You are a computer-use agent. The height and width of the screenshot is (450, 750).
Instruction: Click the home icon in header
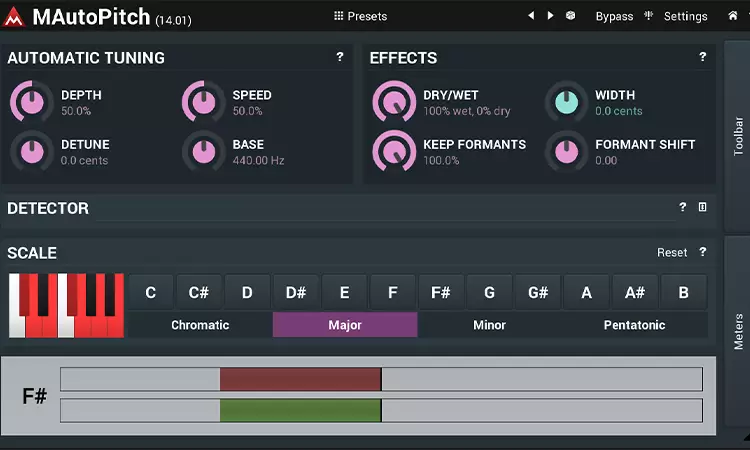[x=732, y=16]
